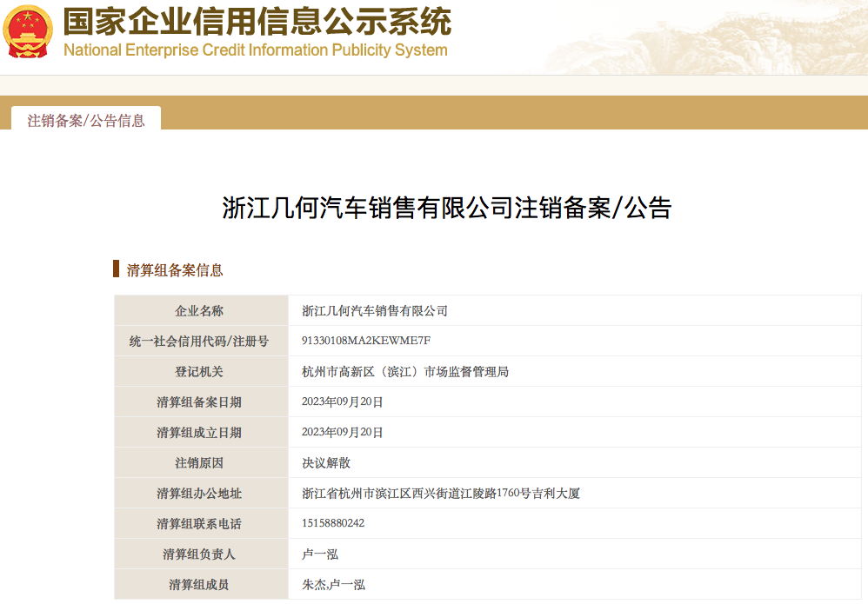Click the brown marker beside 清算组备案信息
The image size is (868, 604).
(x=117, y=269)
